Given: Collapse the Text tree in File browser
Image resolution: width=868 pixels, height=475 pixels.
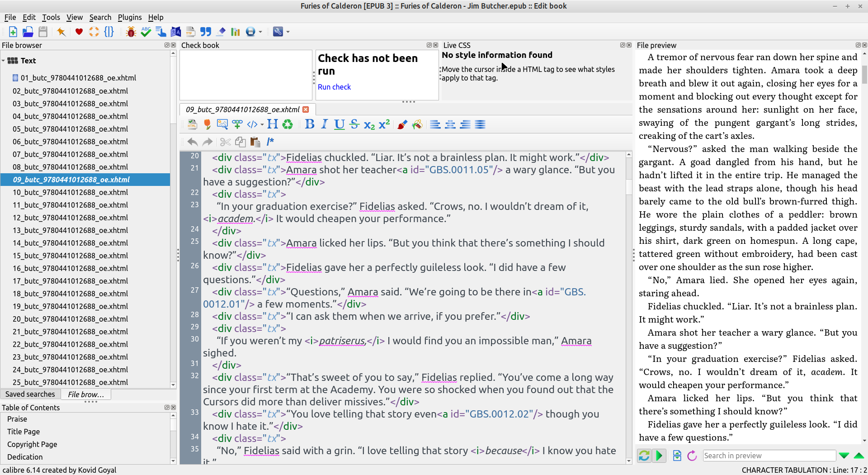Looking at the screenshot, I should (x=4, y=61).
